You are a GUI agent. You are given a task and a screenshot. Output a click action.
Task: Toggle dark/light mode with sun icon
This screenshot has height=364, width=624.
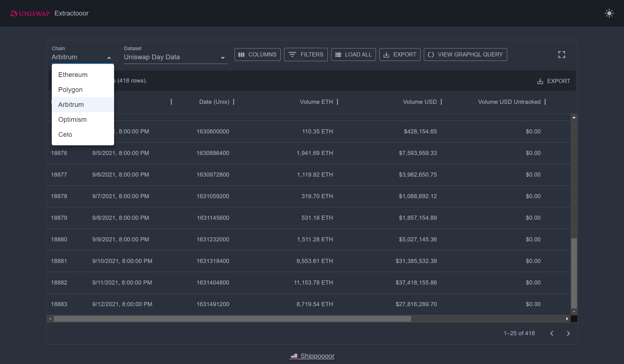[609, 14]
